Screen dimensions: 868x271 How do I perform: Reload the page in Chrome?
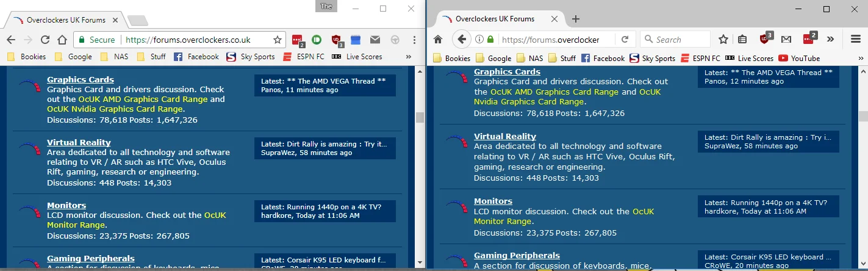45,40
